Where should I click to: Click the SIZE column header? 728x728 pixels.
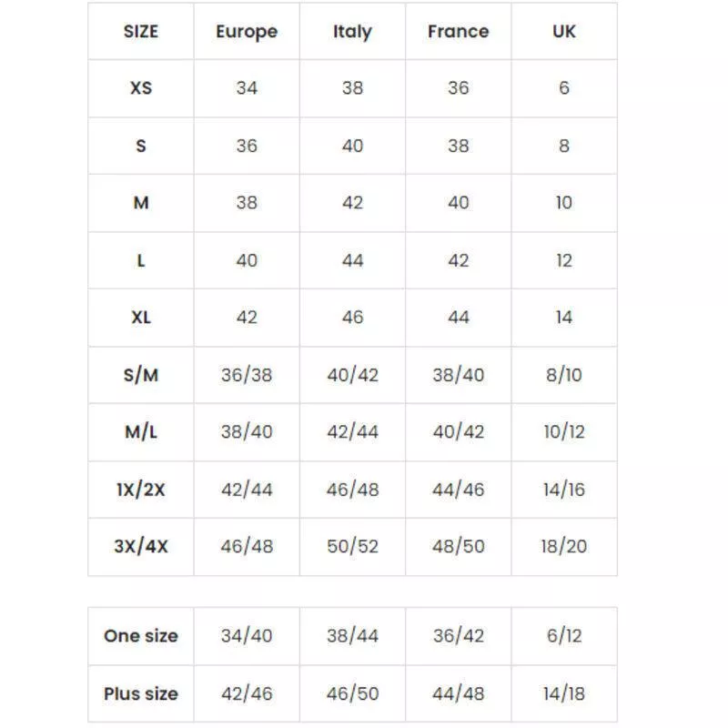(x=141, y=32)
